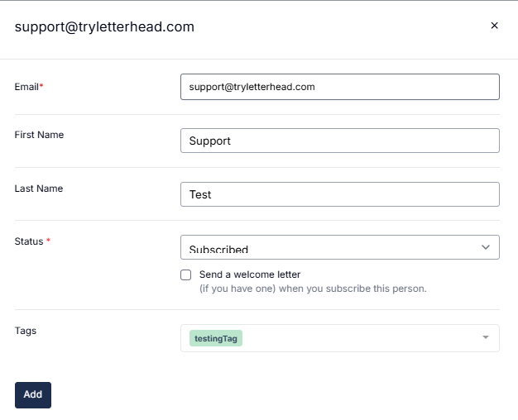Close the support@tryletterhead.com dialog
The image size is (518, 420).
coord(495,26)
